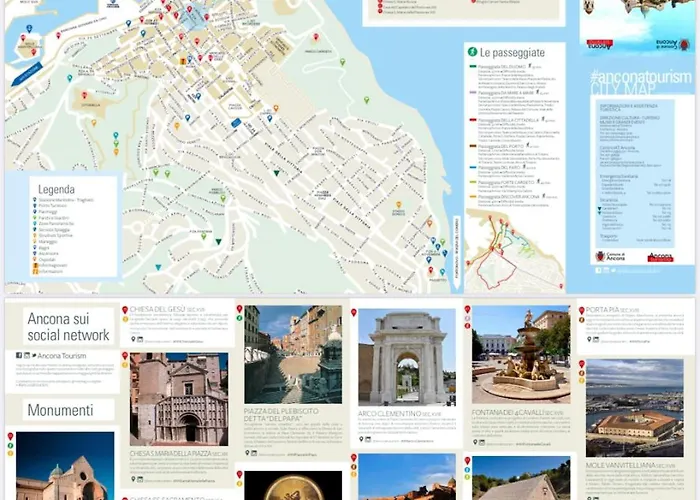
Task: Click the Ancona sui social network heading
Action: (x=68, y=327)
